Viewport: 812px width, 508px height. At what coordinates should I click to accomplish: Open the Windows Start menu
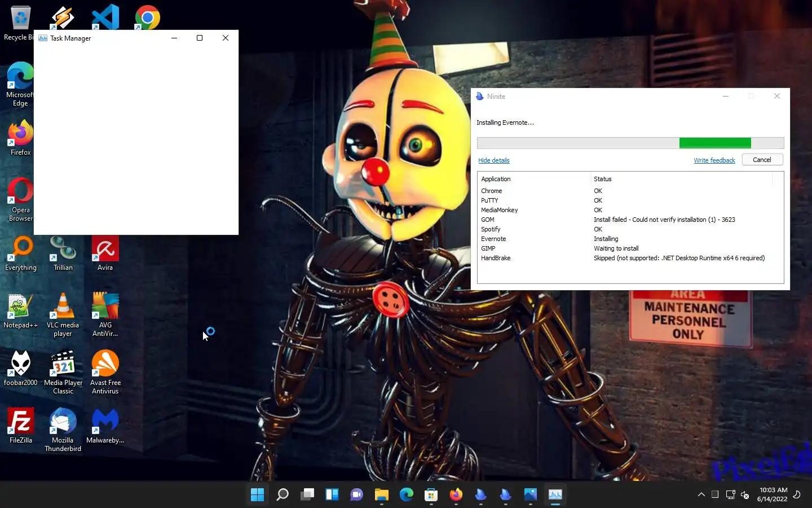pos(257,494)
